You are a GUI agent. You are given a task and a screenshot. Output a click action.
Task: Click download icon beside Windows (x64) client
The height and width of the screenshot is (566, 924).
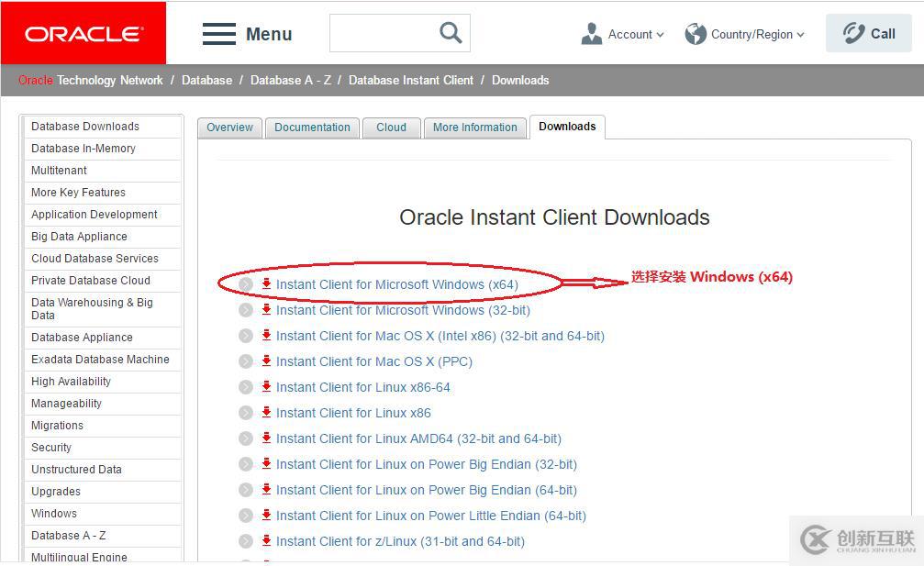point(266,283)
